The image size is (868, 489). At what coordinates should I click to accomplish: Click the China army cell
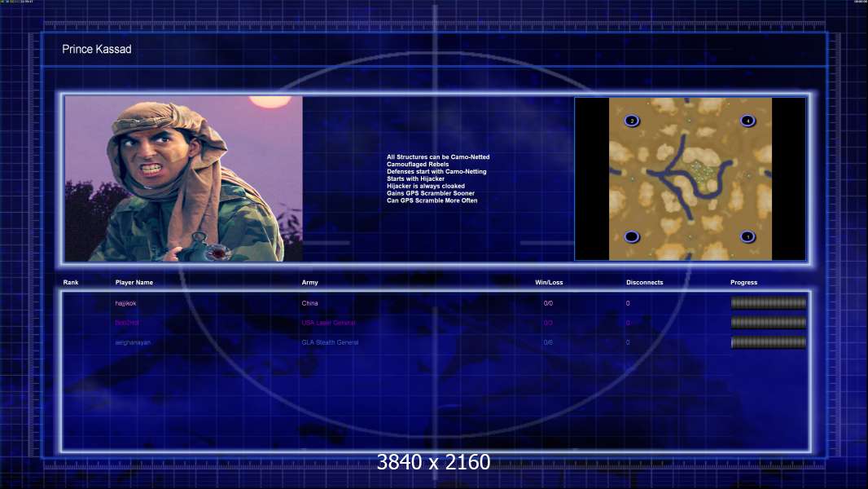coord(310,303)
